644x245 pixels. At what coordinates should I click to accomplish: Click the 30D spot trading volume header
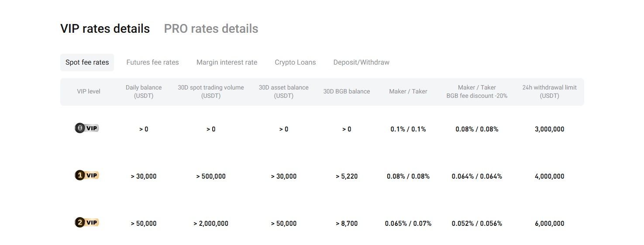point(211,92)
